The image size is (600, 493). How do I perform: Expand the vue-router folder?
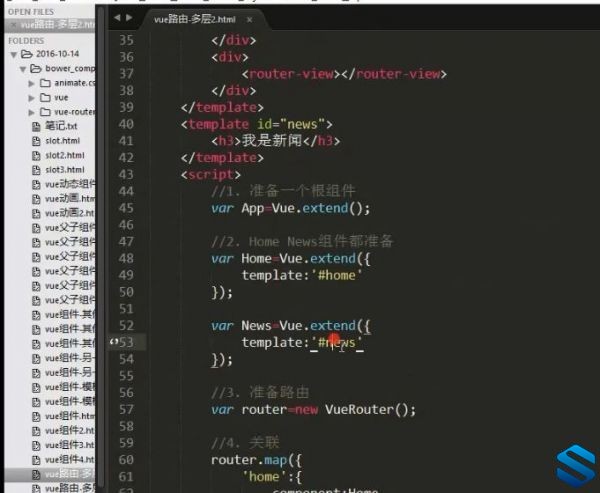31,112
